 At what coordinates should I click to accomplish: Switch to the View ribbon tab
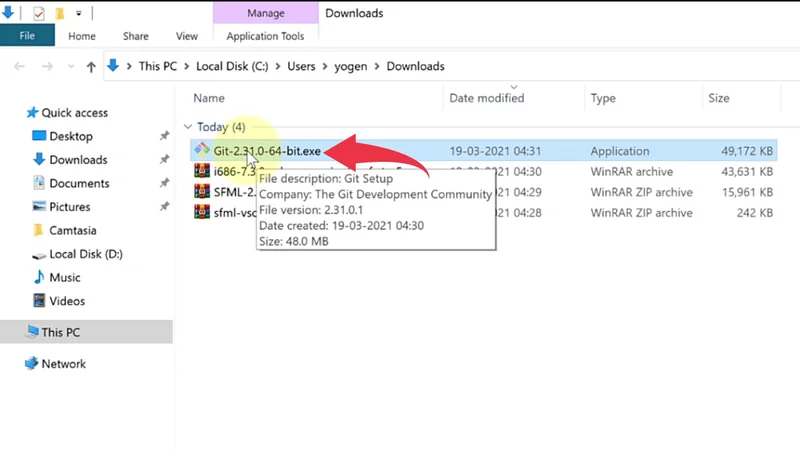pyautogui.click(x=187, y=36)
